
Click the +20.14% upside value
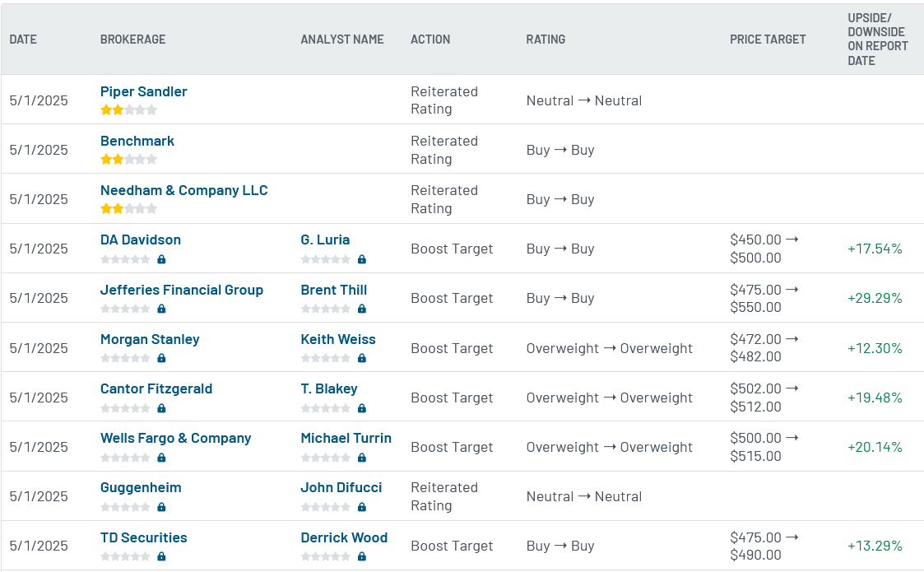[875, 448]
